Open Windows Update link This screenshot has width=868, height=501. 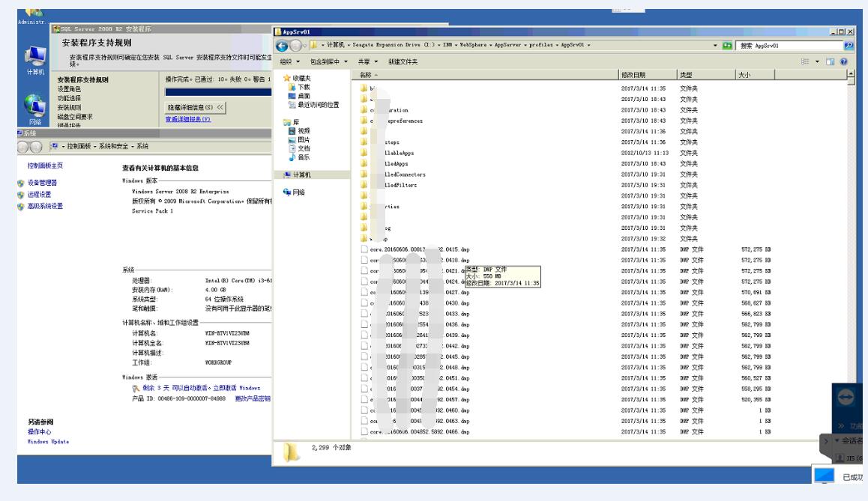click(x=48, y=441)
